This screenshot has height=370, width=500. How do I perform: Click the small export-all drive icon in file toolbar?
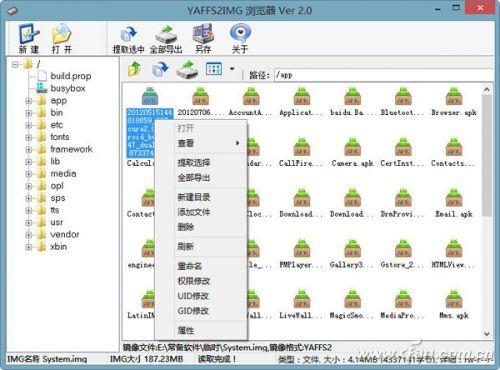tap(187, 69)
